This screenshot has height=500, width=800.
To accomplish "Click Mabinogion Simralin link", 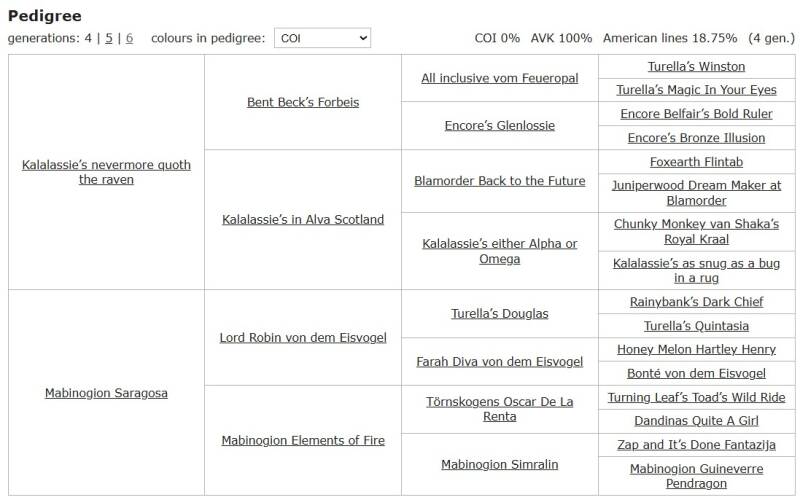I will point(499,464).
